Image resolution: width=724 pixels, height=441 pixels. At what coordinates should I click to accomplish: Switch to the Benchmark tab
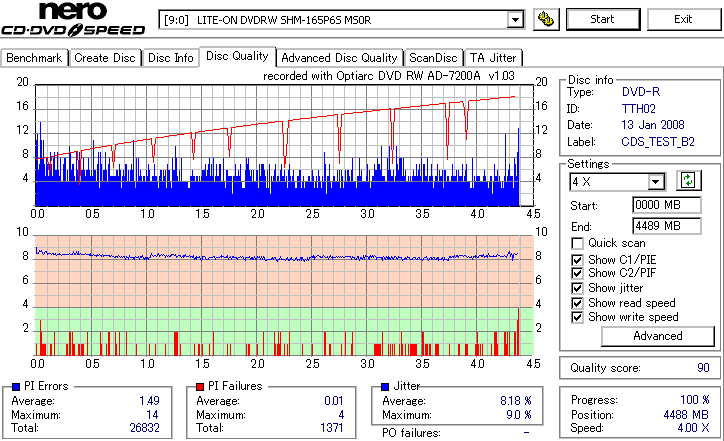34,58
